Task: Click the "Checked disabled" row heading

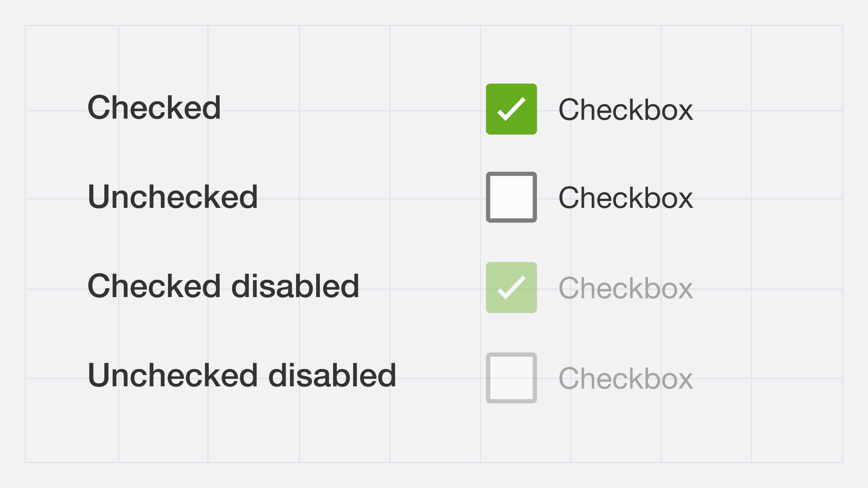Action: 223,286
